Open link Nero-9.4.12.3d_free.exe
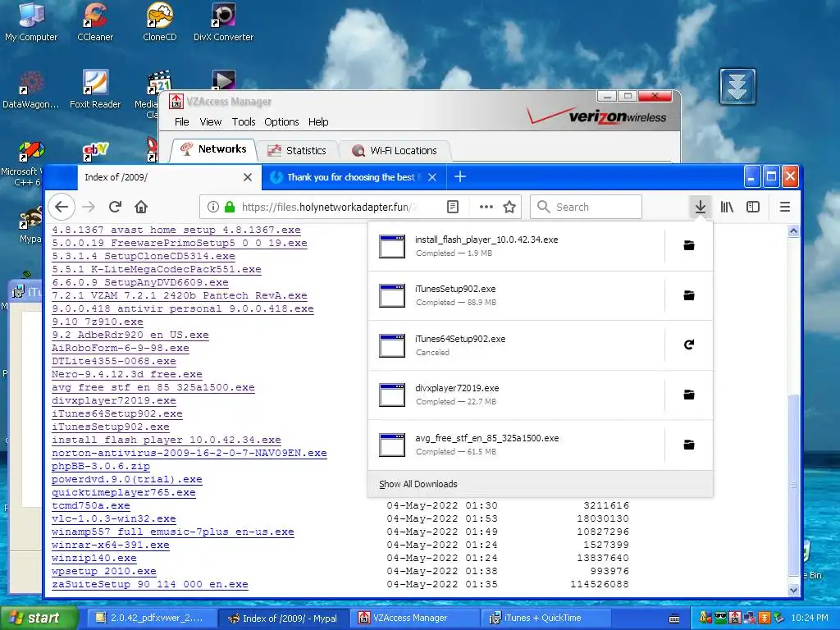The image size is (840, 630). (x=127, y=374)
